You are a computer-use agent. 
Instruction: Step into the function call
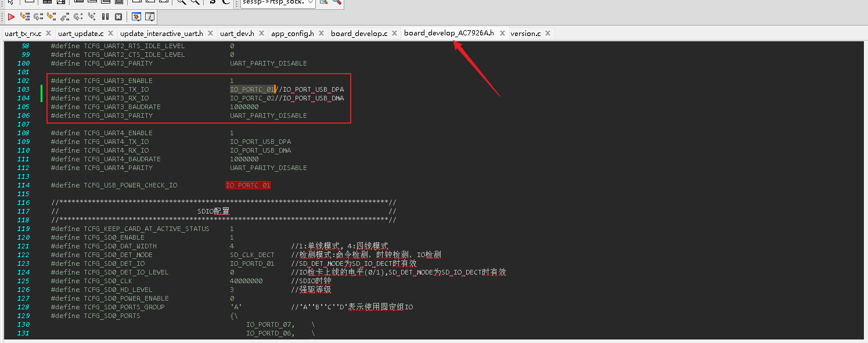coord(52,17)
